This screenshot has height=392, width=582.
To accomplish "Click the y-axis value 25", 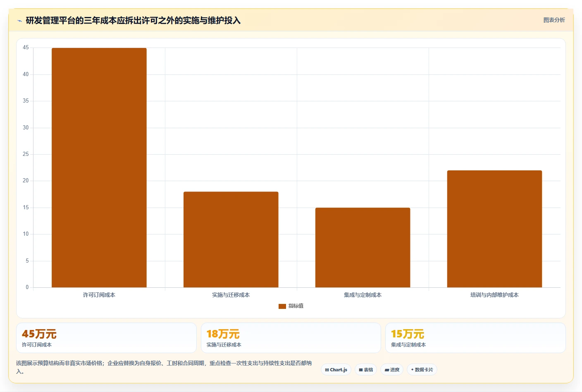I will tap(26, 154).
